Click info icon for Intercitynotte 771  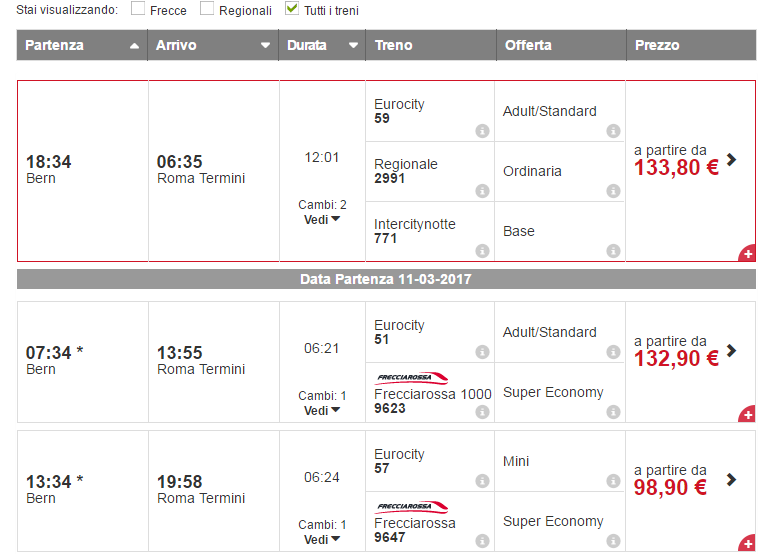pyautogui.click(x=482, y=251)
